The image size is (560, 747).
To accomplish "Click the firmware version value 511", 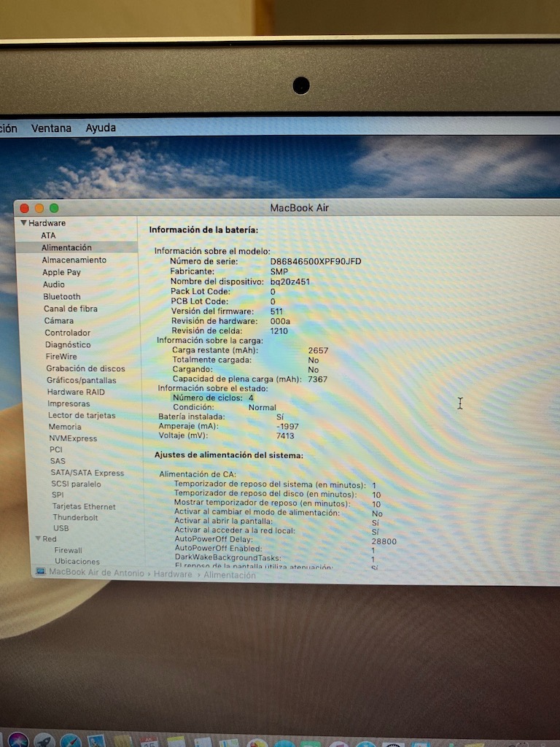I will pyautogui.click(x=276, y=311).
